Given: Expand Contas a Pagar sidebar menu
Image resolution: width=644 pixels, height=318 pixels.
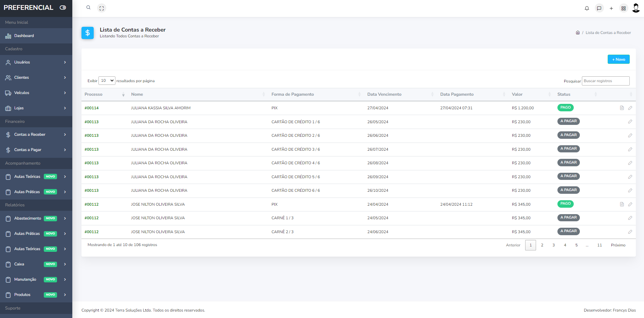Looking at the screenshot, I should pyautogui.click(x=36, y=150).
